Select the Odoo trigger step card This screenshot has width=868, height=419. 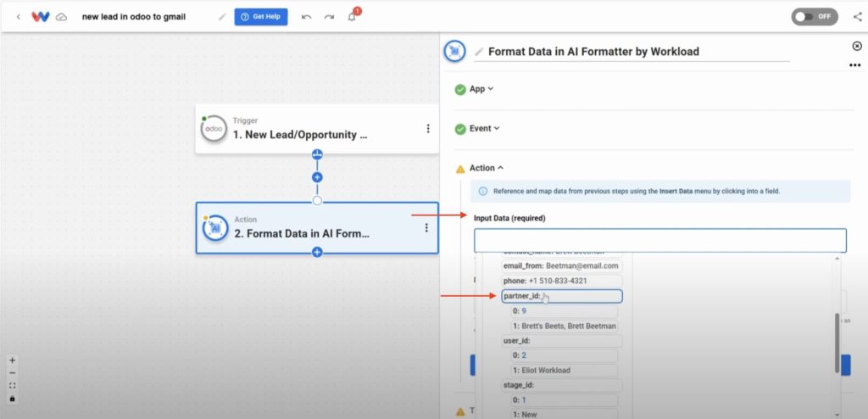point(317,129)
